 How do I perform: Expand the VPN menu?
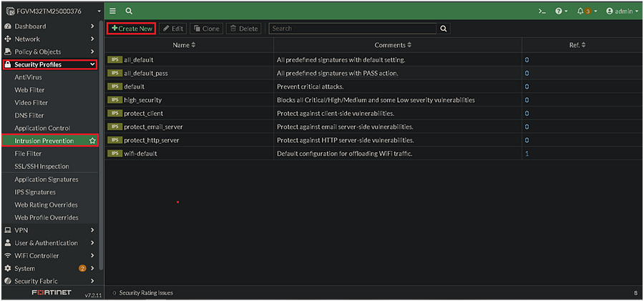pos(49,230)
